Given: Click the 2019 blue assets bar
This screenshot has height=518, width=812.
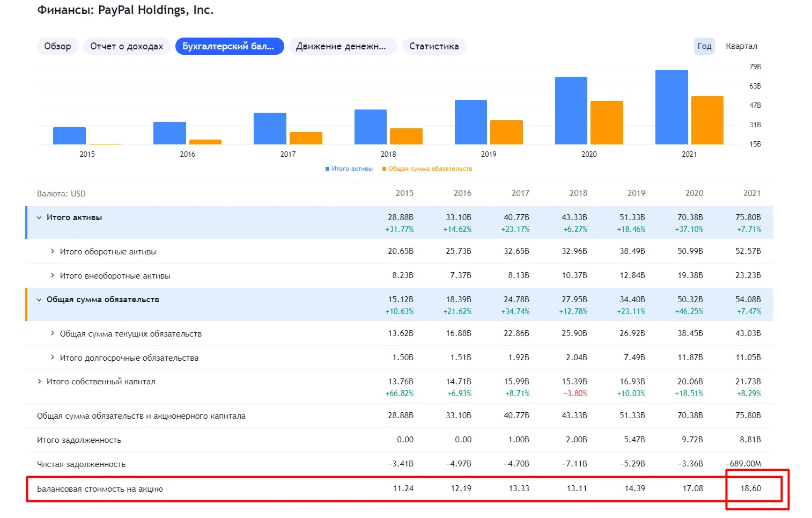Looking at the screenshot, I should (x=471, y=122).
